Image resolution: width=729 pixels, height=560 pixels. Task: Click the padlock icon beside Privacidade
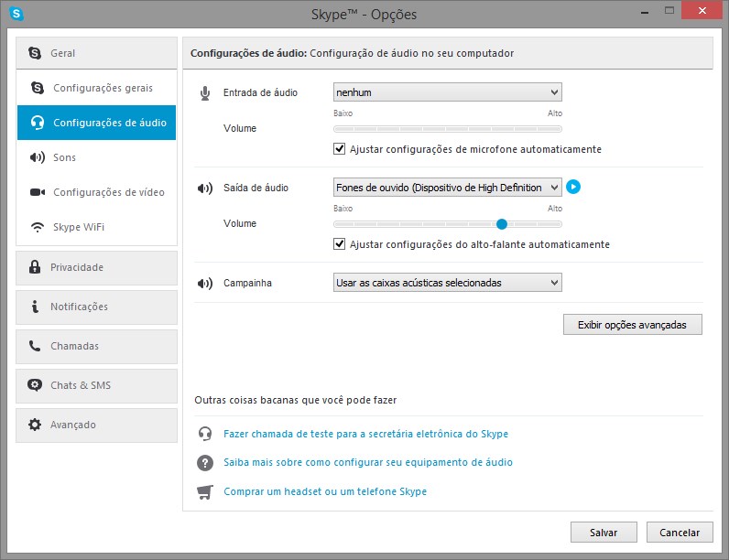tap(35, 267)
